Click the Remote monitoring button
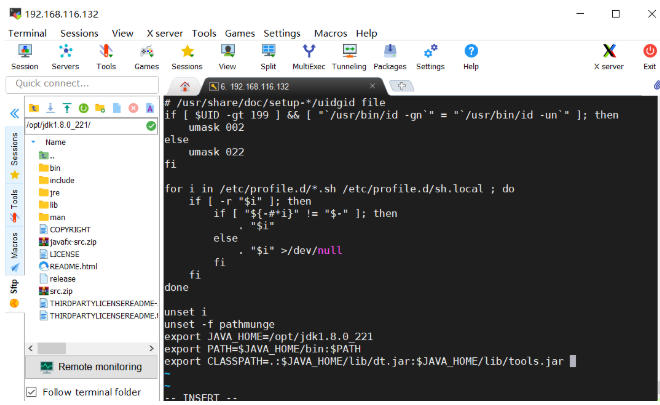Screen dimensions: 660x405 coord(91,367)
